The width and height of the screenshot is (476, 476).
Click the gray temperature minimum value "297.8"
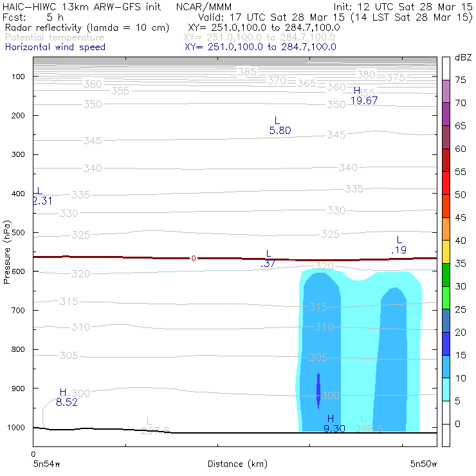(x=156, y=430)
